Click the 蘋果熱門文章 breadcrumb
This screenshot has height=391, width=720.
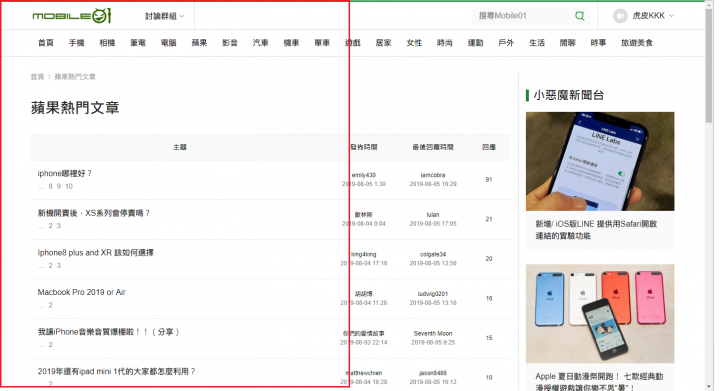tap(75, 77)
